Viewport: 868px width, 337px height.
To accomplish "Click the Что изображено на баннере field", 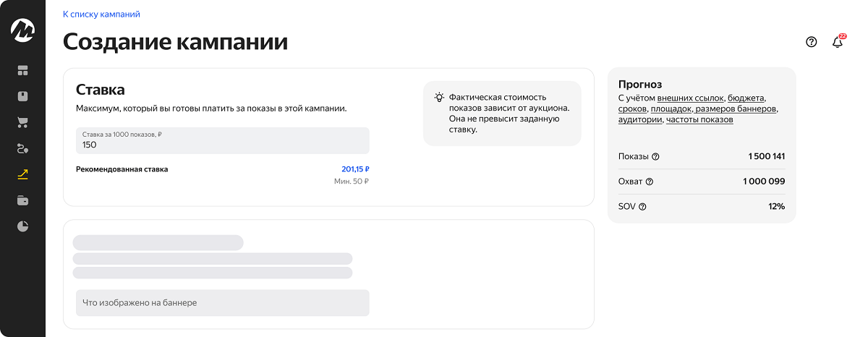I will click(222, 303).
